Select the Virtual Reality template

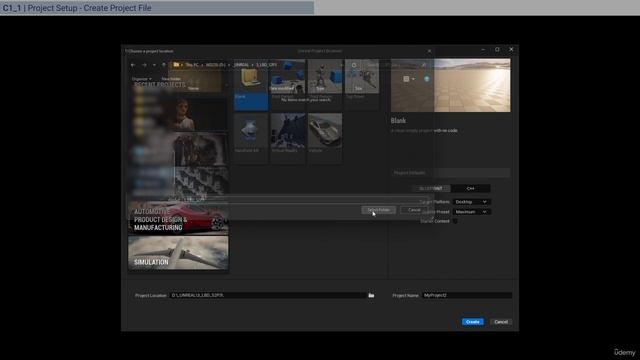tap(288, 138)
